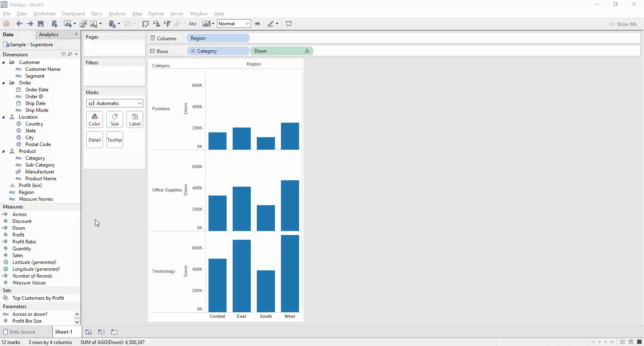Duplicate sheet toolbar icon

pos(84,24)
